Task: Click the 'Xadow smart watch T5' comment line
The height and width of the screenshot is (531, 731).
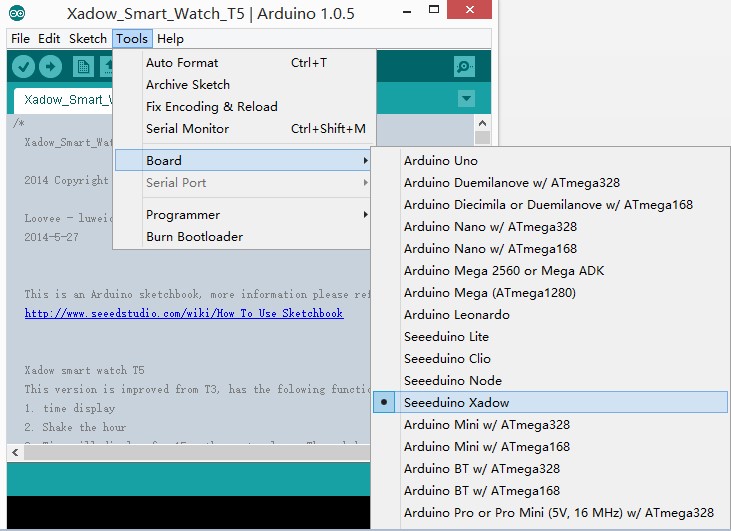Action: (x=84, y=370)
